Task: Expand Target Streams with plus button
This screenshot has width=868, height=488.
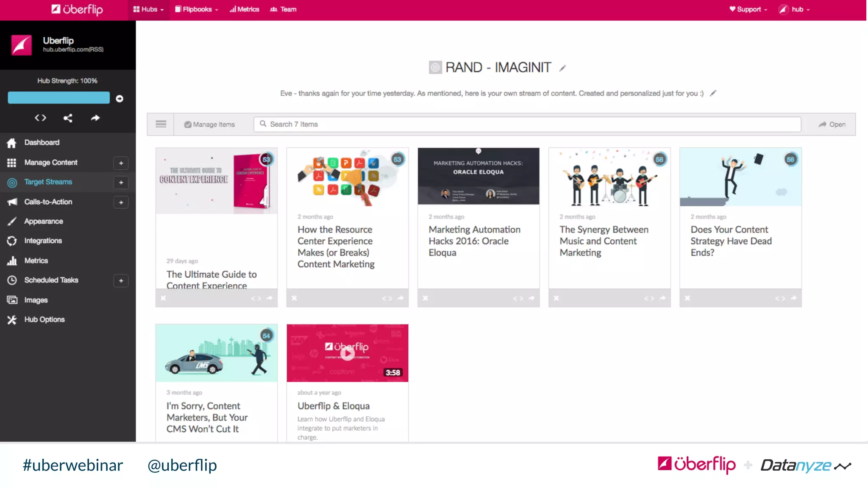Action: click(121, 183)
